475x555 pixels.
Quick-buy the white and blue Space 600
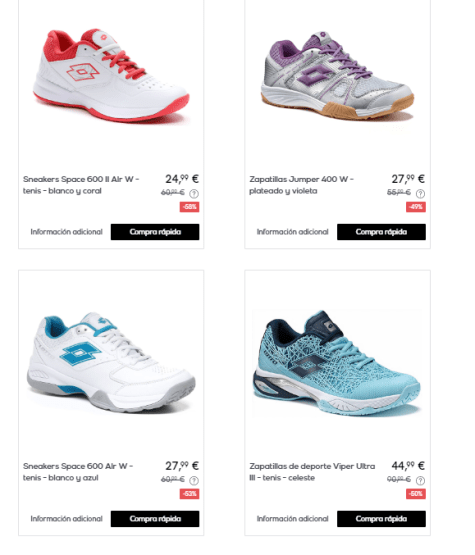point(155,519)
